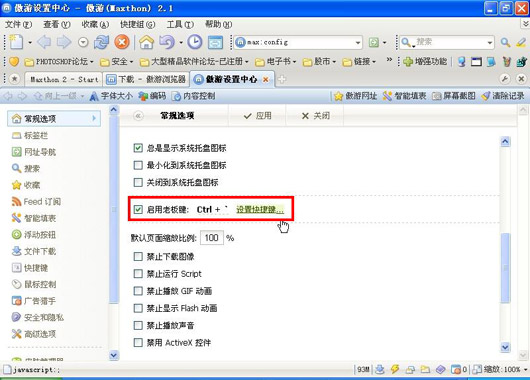This screenshot has width=530, height=380.
Task: Open 内容控制 content control
Action: (194, 96)
